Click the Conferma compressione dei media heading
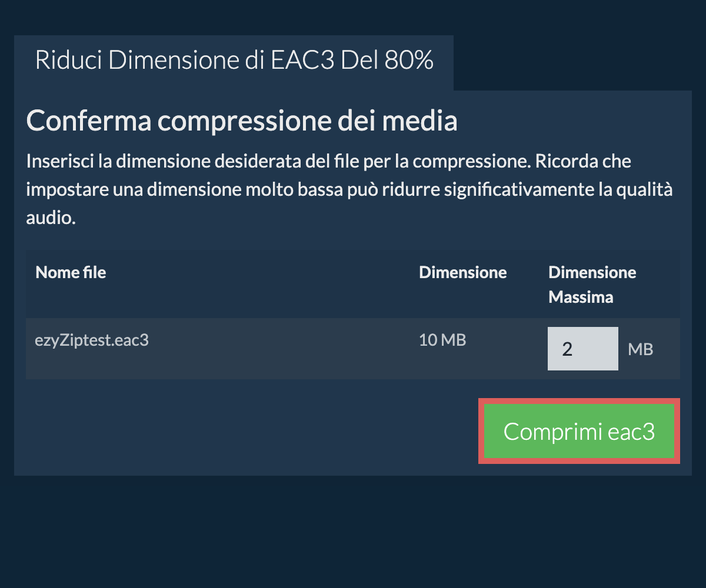Screen dimensions: 706x588 click(242, 121)
